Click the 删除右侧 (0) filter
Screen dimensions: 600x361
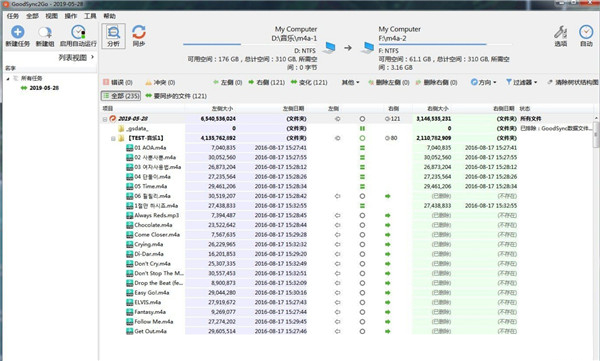point(436,82)
